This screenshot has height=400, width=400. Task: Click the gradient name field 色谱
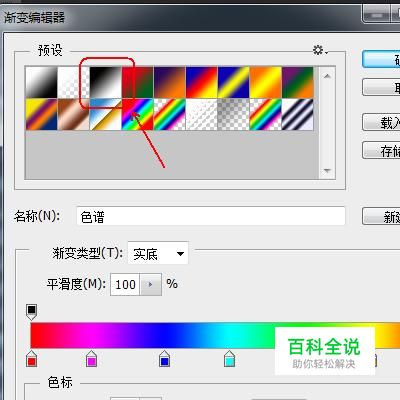tap(211, 217)
